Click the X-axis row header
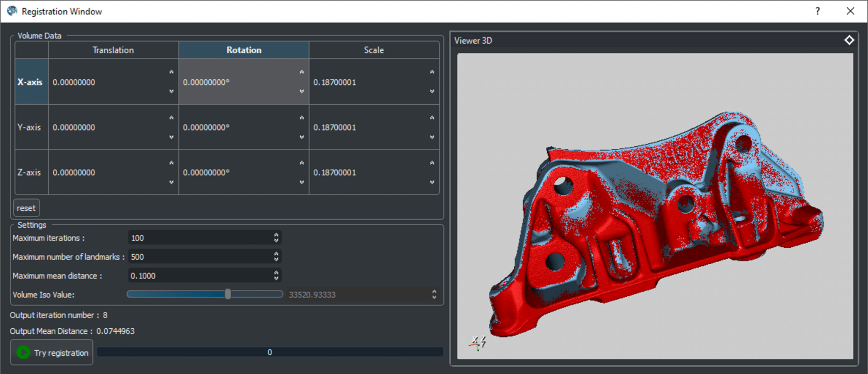 tap(31, 82)
